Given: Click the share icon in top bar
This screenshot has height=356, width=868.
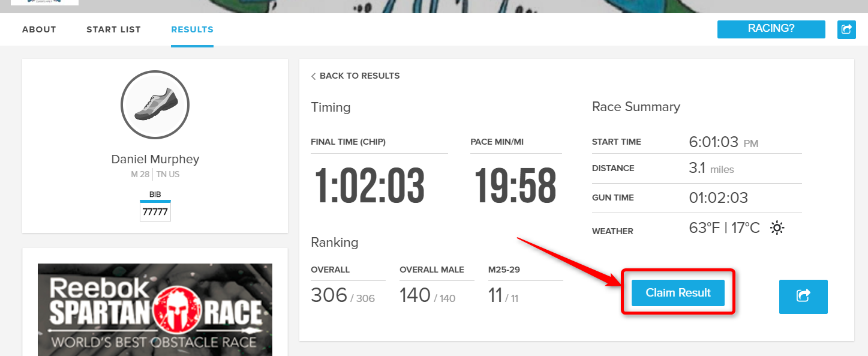Looking at the screenshot, I should 846,29.
